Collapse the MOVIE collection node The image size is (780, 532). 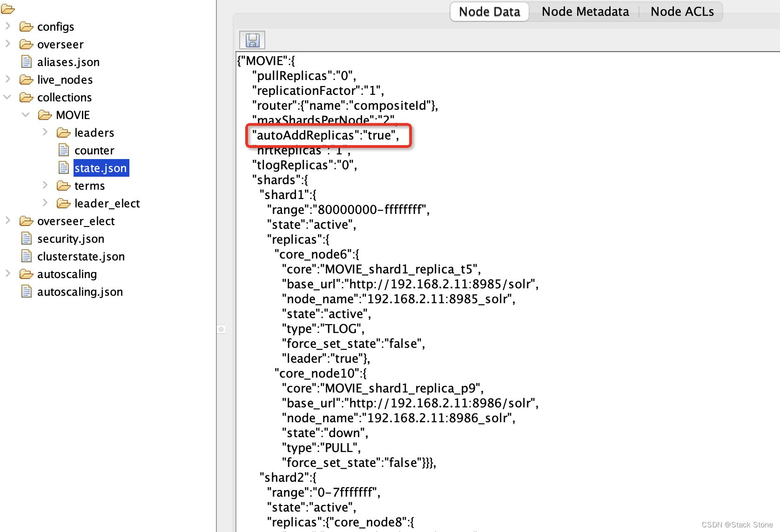[x=26, y=115]
